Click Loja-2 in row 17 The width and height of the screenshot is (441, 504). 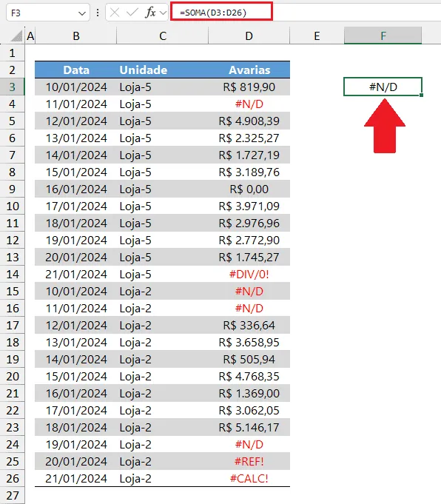(x=163, y=326)
